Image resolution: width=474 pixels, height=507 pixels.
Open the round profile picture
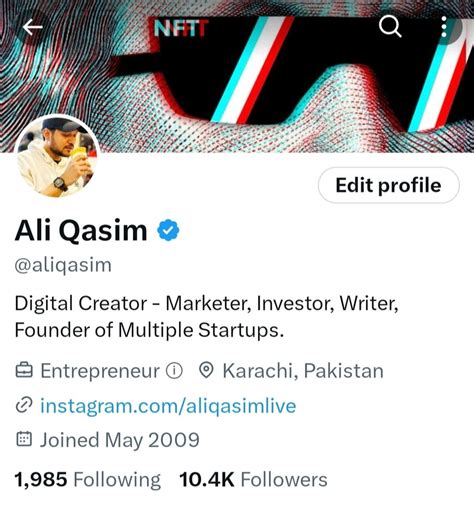tap(57, 156)
